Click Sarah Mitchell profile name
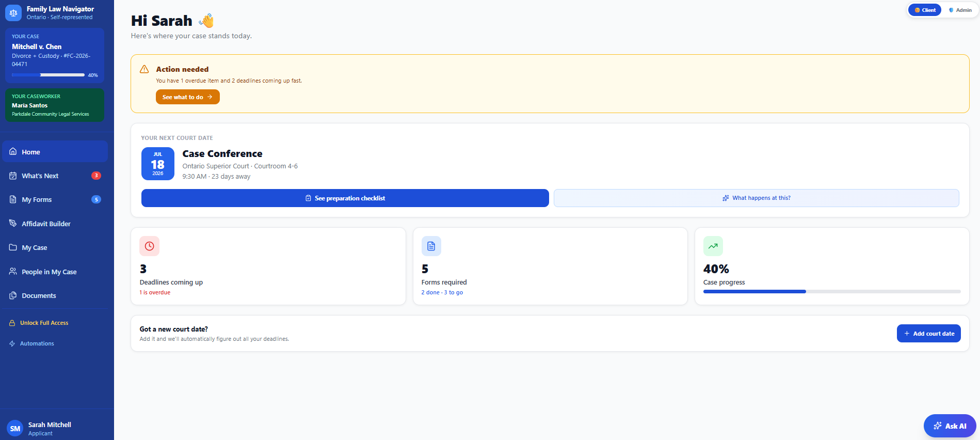This screenshot has width=980, height=440. (x=50, y=425)
